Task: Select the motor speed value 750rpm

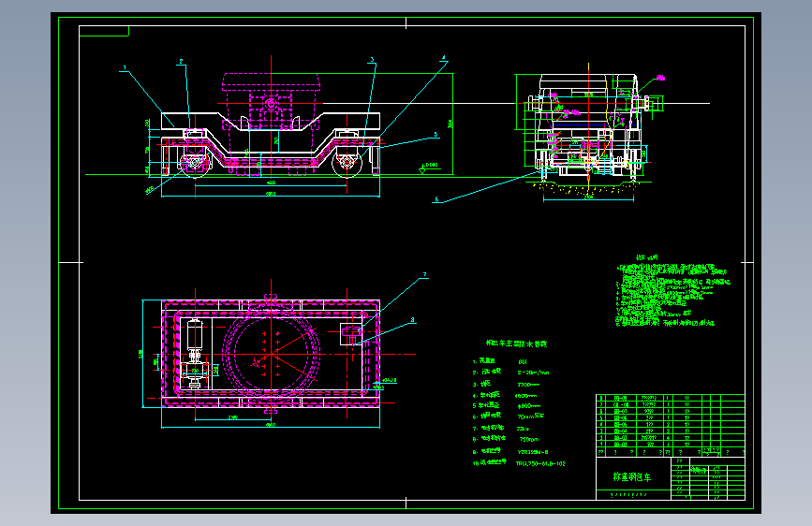Action: (529, 439)
